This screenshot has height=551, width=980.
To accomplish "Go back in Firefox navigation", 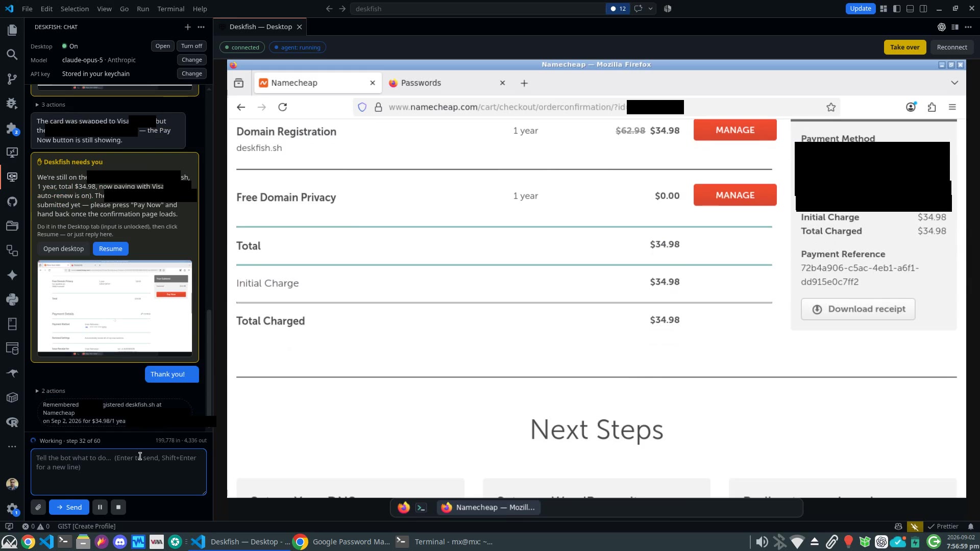I will pos(241,107).
